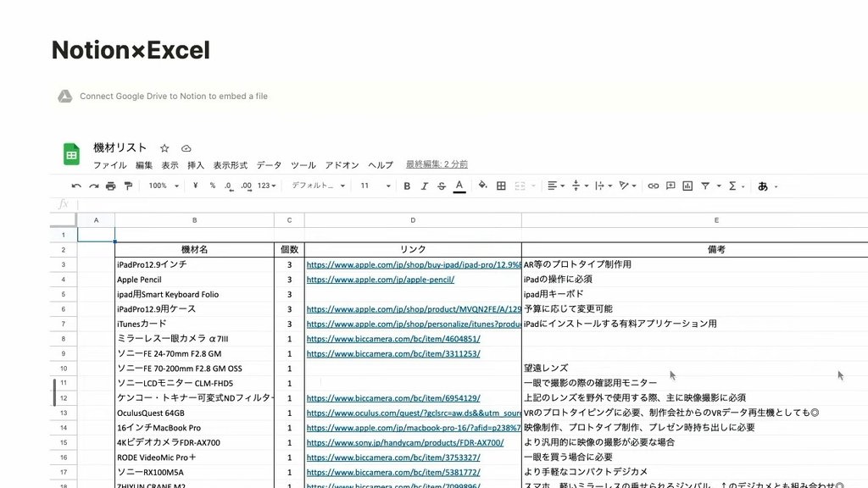
Task: Open text wrapping dropdown
Action: tap(604, 186)
